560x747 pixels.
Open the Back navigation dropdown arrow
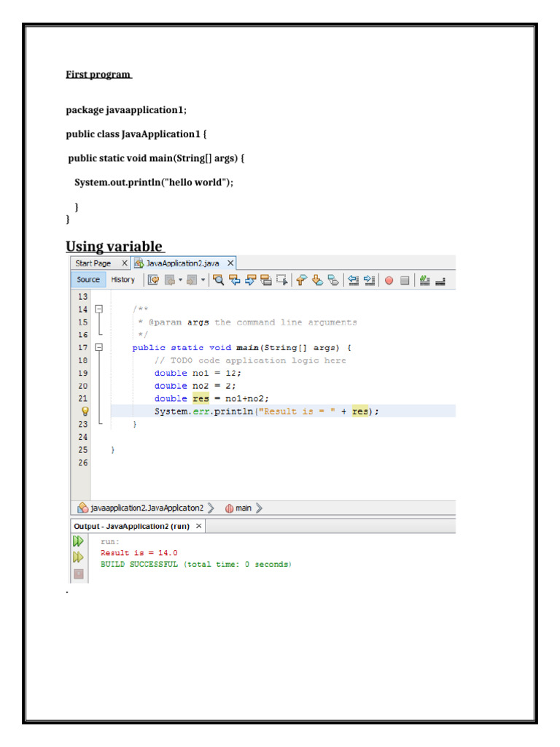click(x=181, y=280)
